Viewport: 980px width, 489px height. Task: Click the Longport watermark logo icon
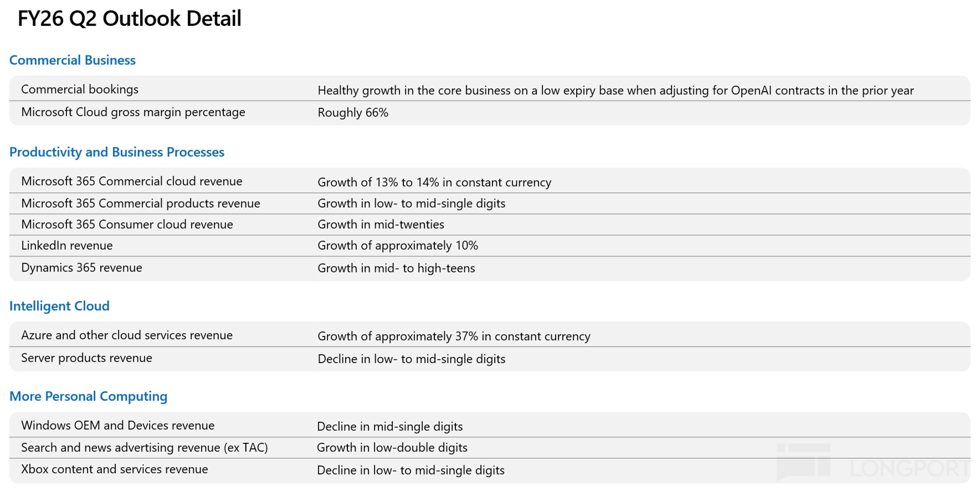pyautogui.click(x=804, y=462)
